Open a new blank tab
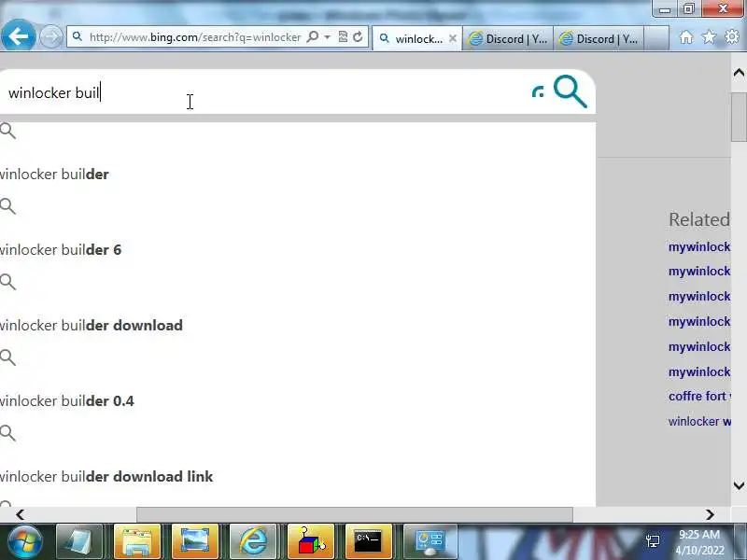 [x=656, y=38]
